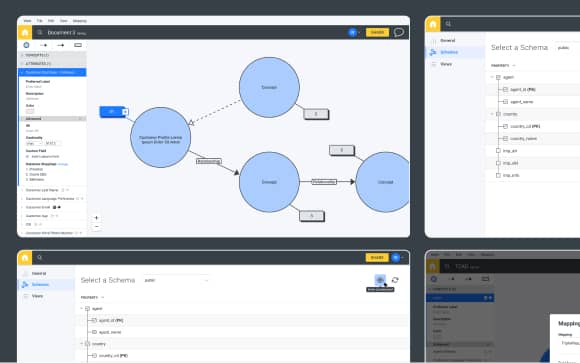580x363 pixels.
Task: Select the concept circle tool in the toolbar
Action: 26,45
